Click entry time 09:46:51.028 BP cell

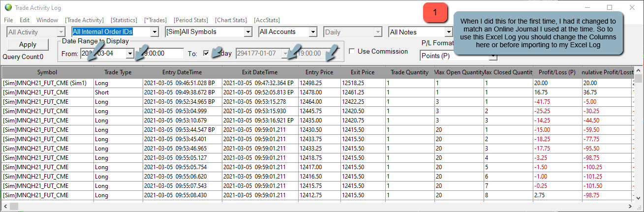point(182,83)
